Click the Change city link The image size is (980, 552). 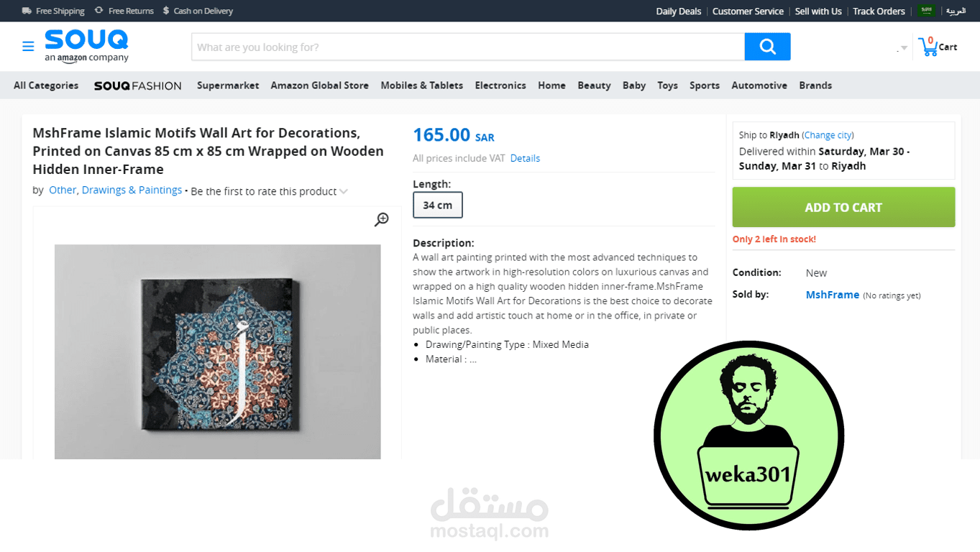[828, 135]
